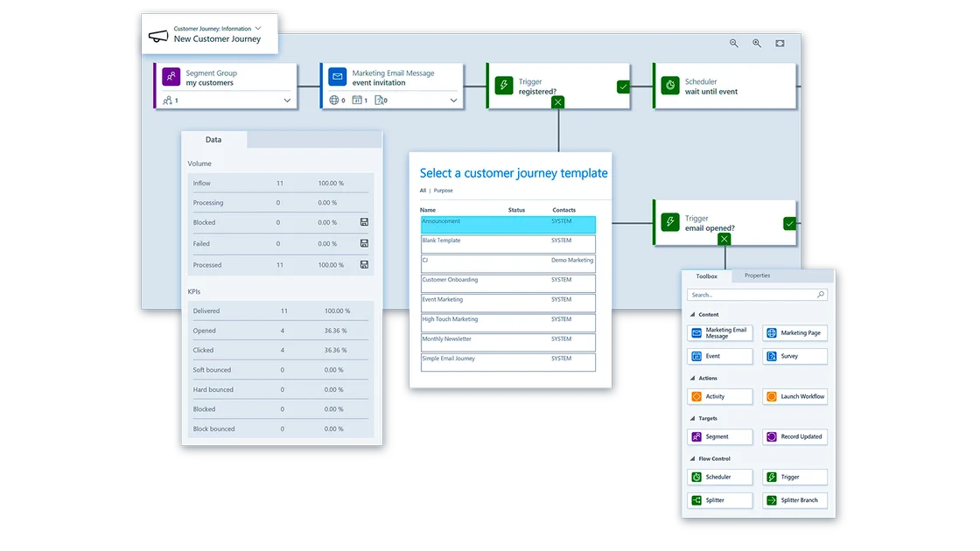Click the fit-to-screen canvas icon

point(780,43)
